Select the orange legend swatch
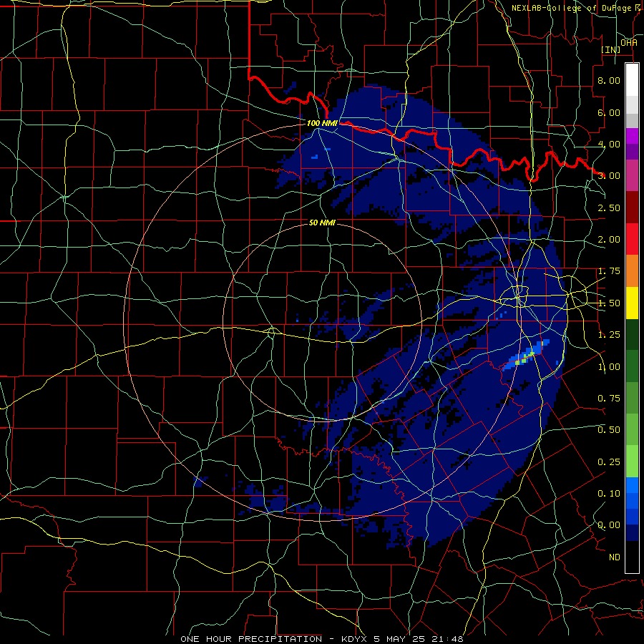The image size is (644, 644). tap(632, 271)
